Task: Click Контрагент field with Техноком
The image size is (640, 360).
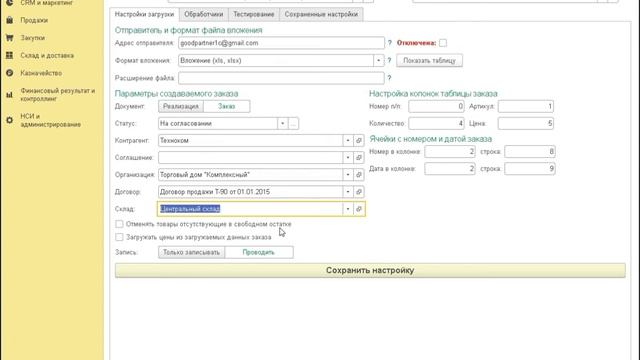Action: click(250, 140)
